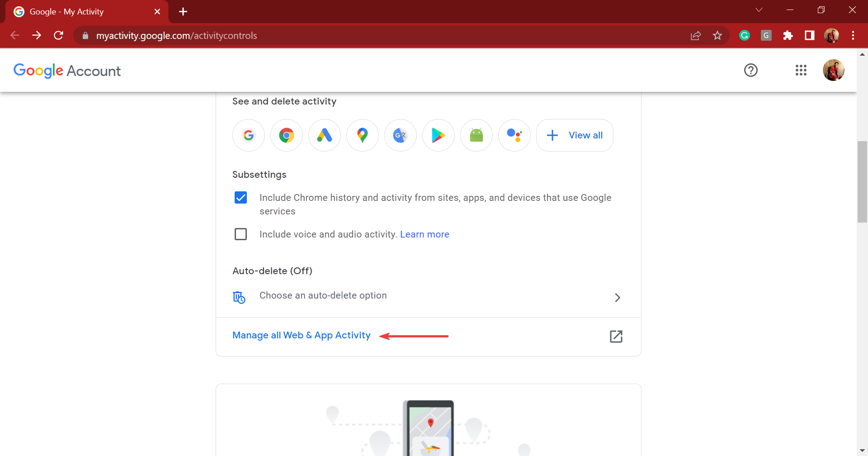Open Extensions puzzle menu
Image resolution: width=868 pixels, height=456 pixels.
click(x=788, y=35)
